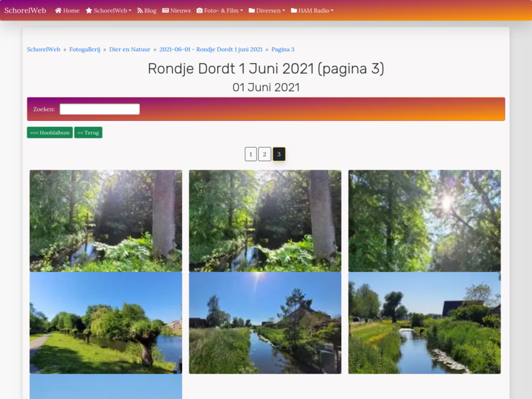The image size is (532, 399).
Task: Click the SchorelWeb brand logo text
Action: (x=25, y=11)
